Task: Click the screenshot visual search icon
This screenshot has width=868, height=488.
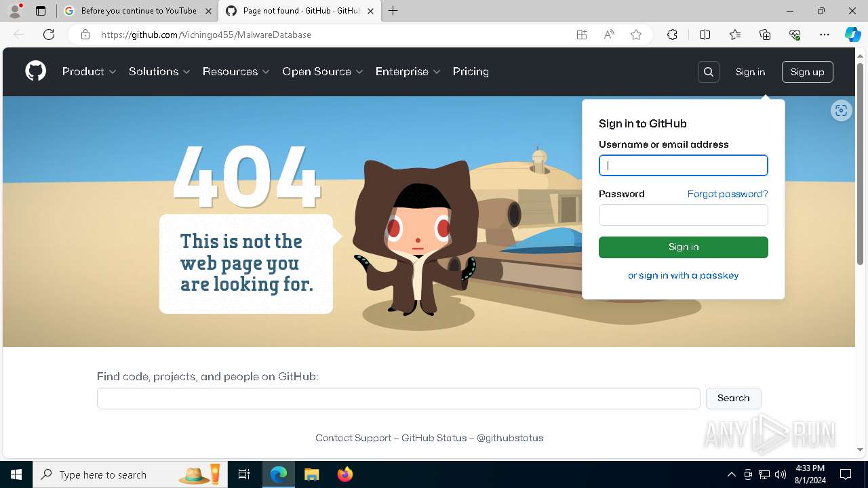Action: click(842, 110)
